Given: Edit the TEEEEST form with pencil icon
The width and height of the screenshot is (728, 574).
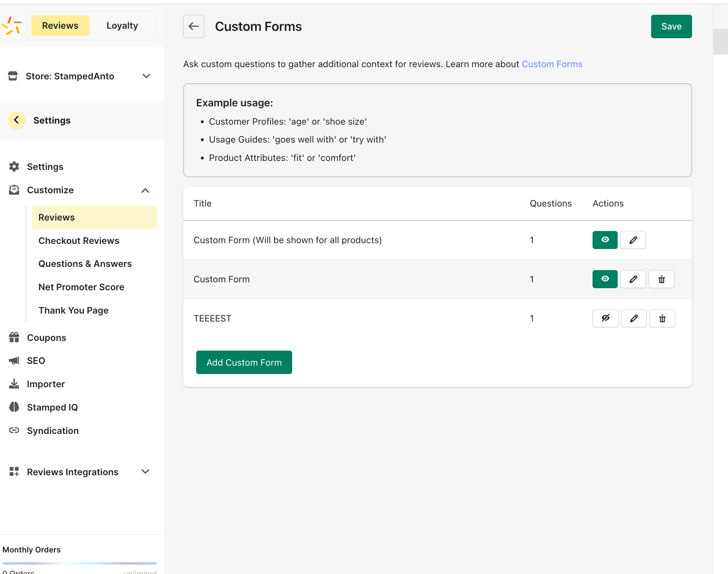Looking at the screenshot, I should coord(633,318).
